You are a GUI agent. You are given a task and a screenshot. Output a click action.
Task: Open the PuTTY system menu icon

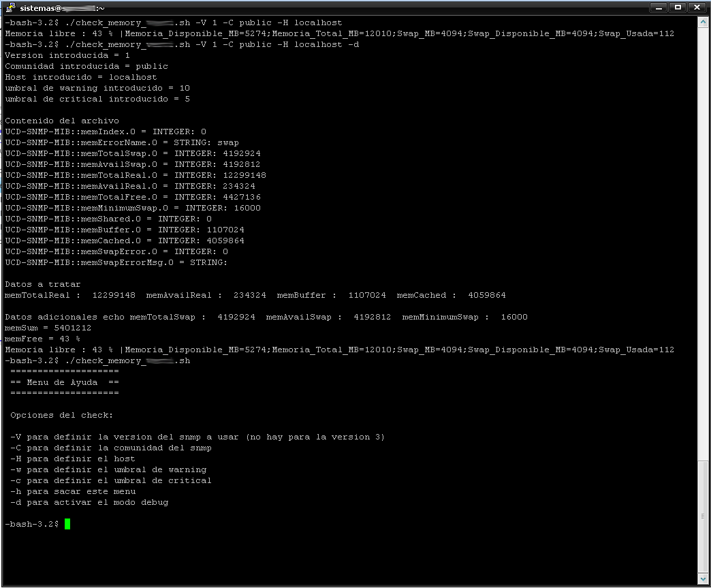(10, 7)
